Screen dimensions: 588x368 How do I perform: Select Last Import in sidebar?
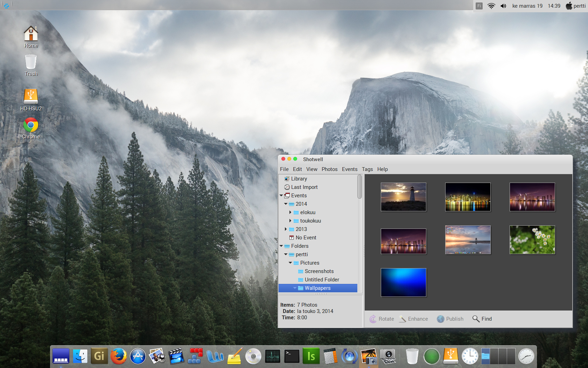pos(304,187)
